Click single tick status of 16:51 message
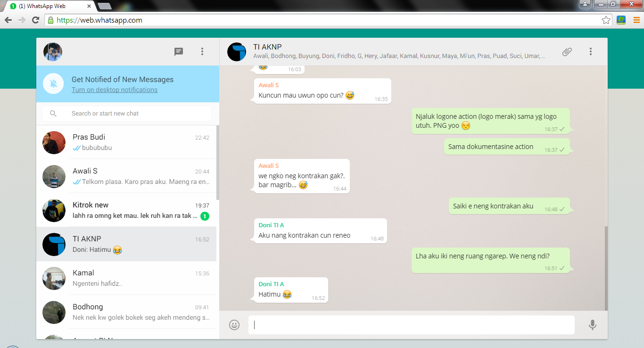 (562, 268)
